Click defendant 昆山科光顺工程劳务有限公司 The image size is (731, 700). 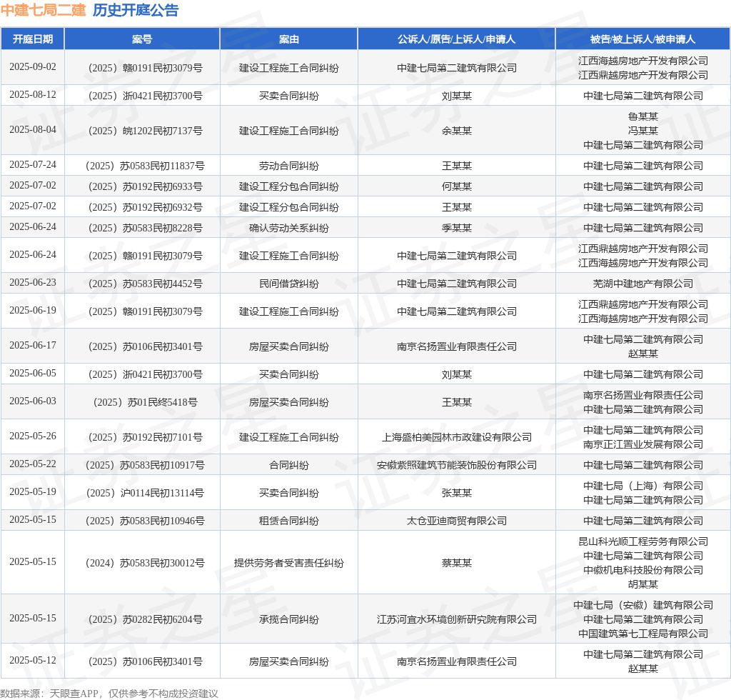[643, 541]
